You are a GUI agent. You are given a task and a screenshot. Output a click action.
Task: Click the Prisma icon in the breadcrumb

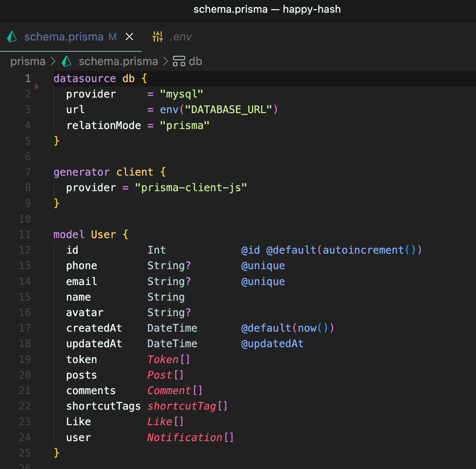[67, 61]
